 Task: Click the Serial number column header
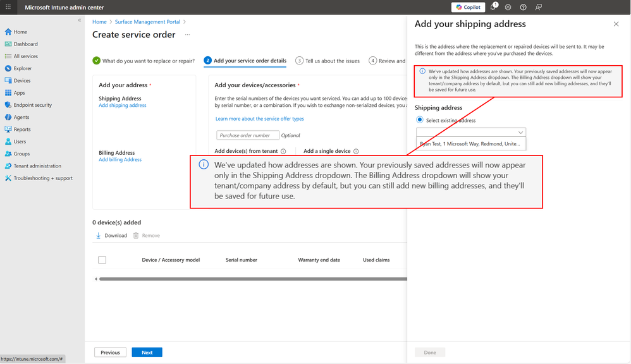coord(241,260)
